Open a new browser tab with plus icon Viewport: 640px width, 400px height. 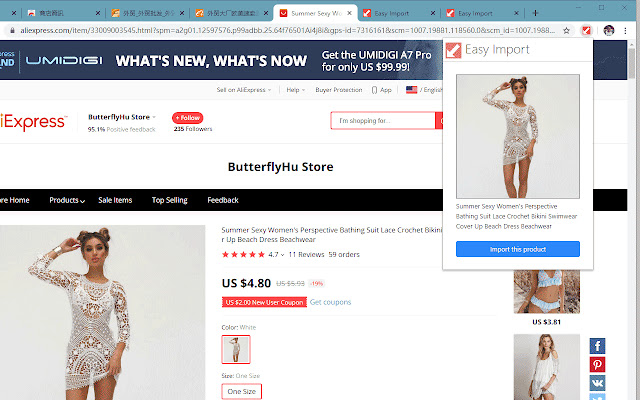535,13
